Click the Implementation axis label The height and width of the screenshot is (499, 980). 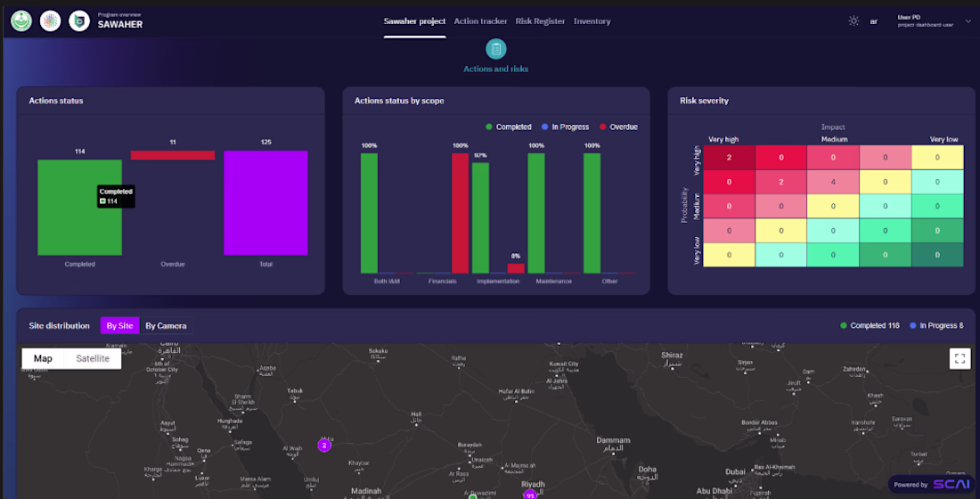pyautogui.click(x=498, y=282)
